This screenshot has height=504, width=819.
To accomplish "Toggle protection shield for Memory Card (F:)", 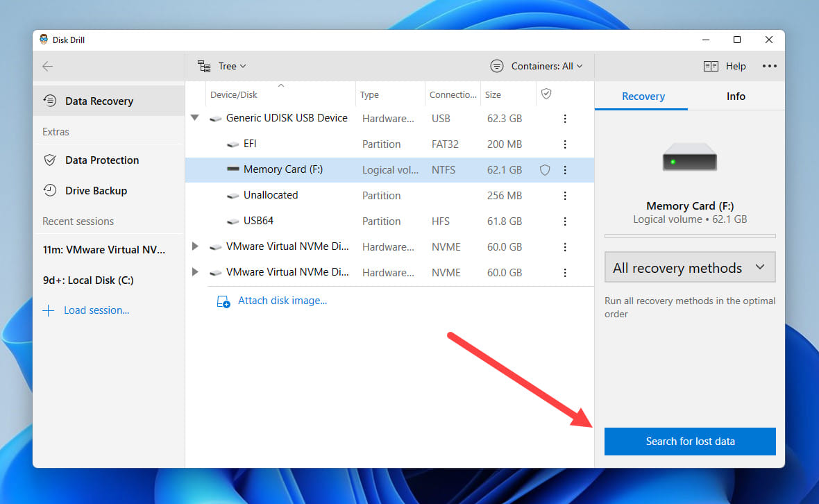I will (x=545, y=170).
